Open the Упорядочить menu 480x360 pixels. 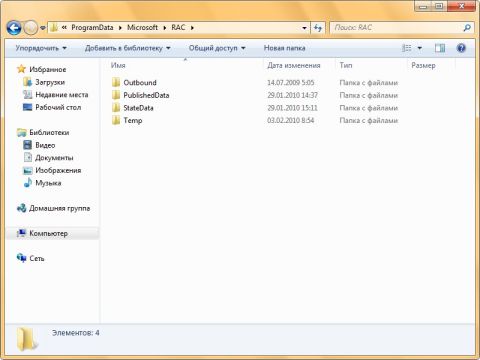point(41,48)
